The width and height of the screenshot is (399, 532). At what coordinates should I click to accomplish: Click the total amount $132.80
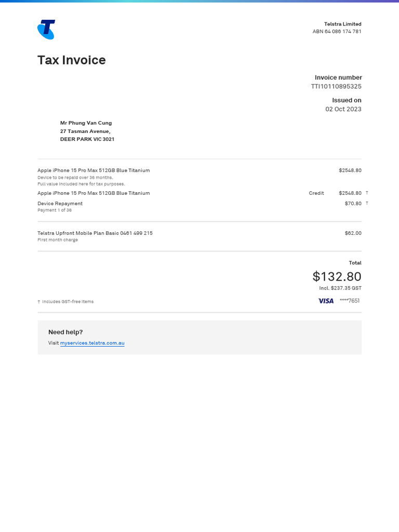[337, 276]
